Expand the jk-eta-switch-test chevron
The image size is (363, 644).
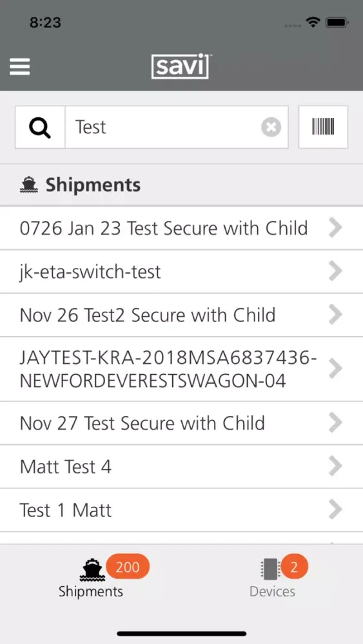tap(336, 272)
